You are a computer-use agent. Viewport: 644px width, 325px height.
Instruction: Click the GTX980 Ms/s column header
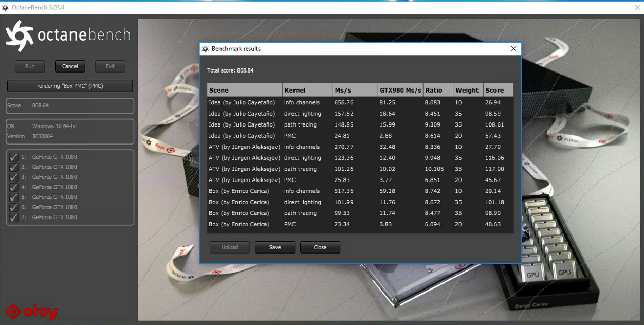click(400, 90)
